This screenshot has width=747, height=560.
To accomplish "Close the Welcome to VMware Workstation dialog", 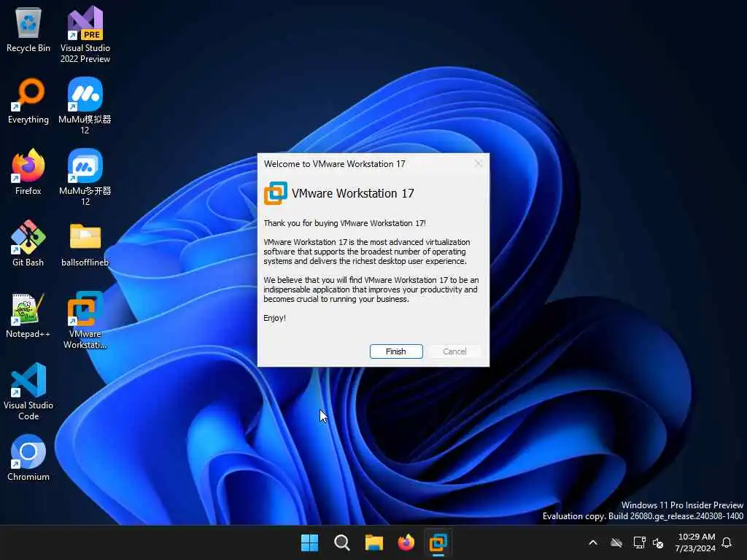I will point(479,164).
